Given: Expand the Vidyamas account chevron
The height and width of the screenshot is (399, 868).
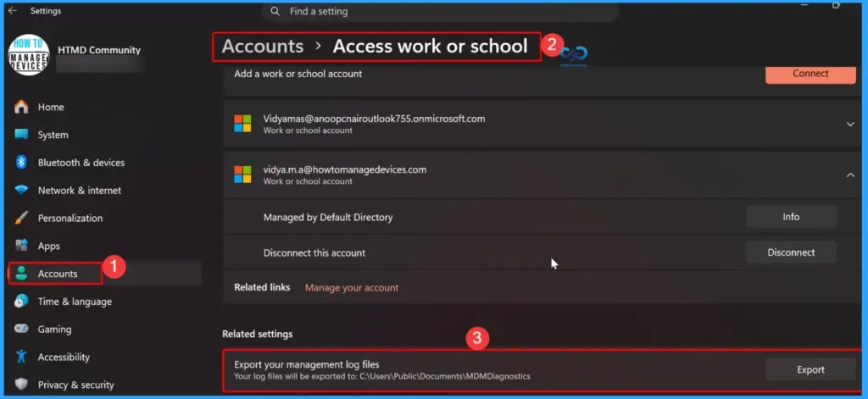Looking at the screenshot, I should (850, 124).
